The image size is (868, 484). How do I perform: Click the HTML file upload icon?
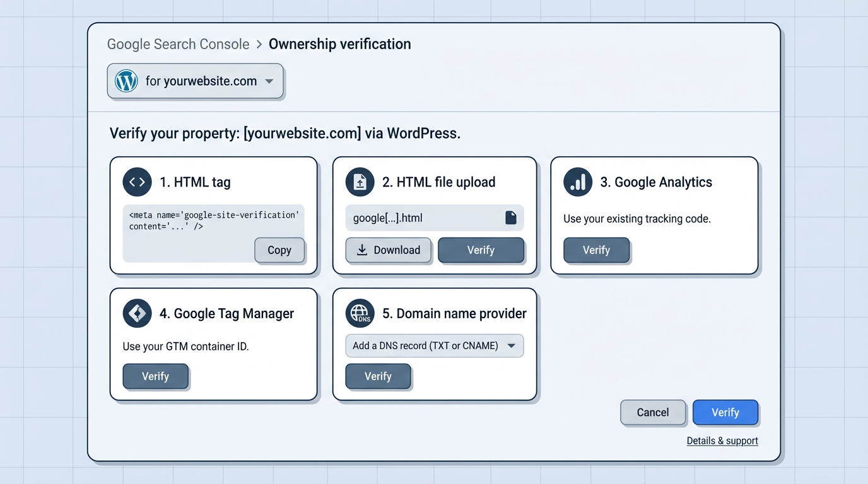click(x=360, y=181)
